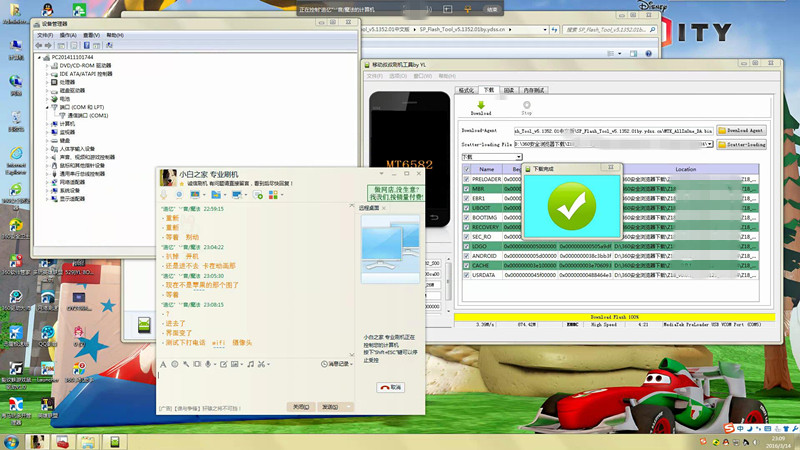800x450 pixels.
Task: Click the scissors screenshot icon in chat editor
Action: (x=261, y=364)
